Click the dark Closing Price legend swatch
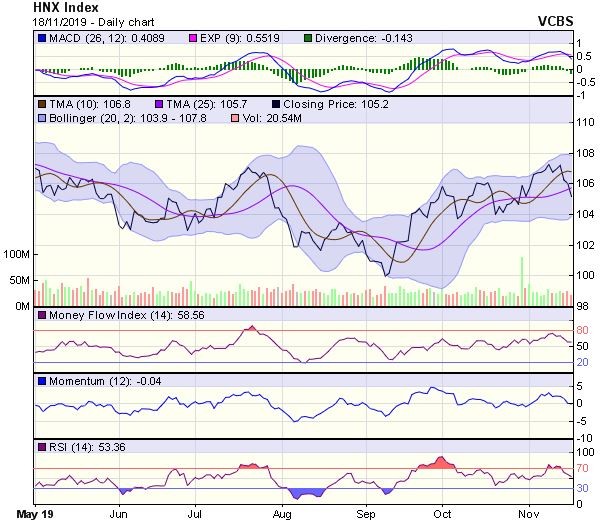 [275, 103]
